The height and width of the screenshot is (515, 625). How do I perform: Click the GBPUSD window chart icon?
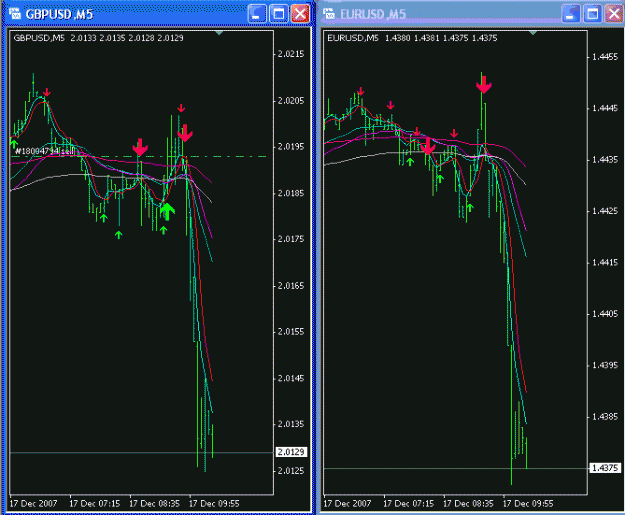click(14, 14)
